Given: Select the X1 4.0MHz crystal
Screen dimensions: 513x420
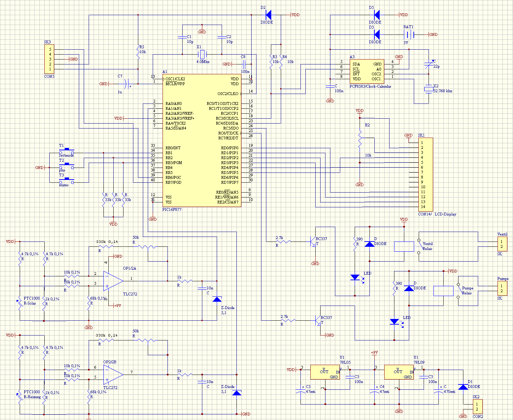Looking at the screenshot, I should point(202,54).
